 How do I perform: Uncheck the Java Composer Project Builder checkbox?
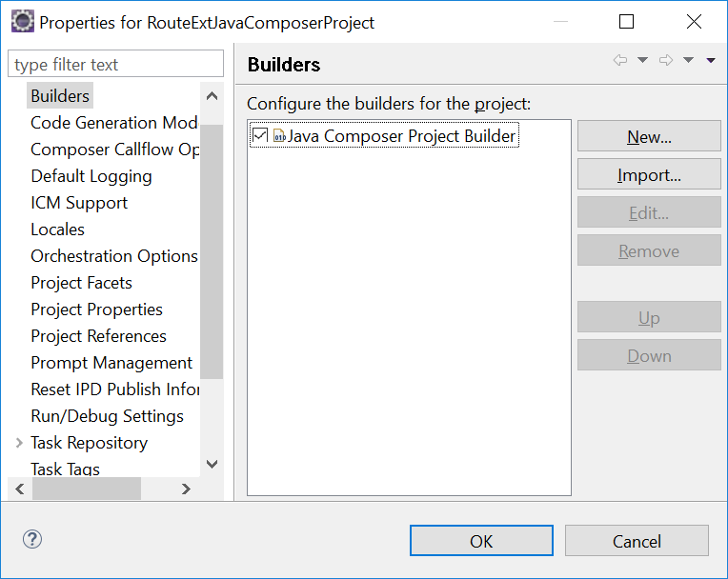(260, 136)
